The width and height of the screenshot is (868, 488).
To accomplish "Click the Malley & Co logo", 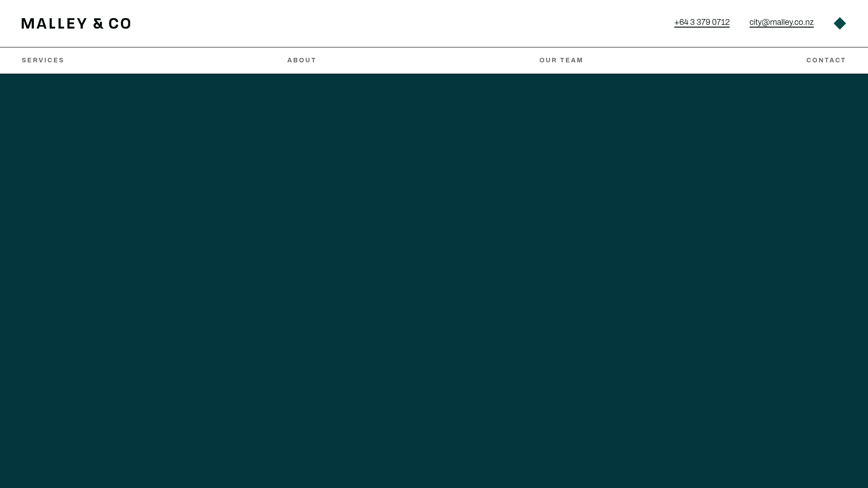I will click(x=76, y=23).
